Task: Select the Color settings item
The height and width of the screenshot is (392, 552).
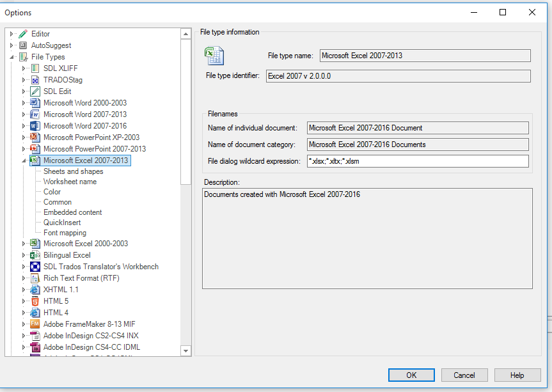Action: tap(52, 192)
